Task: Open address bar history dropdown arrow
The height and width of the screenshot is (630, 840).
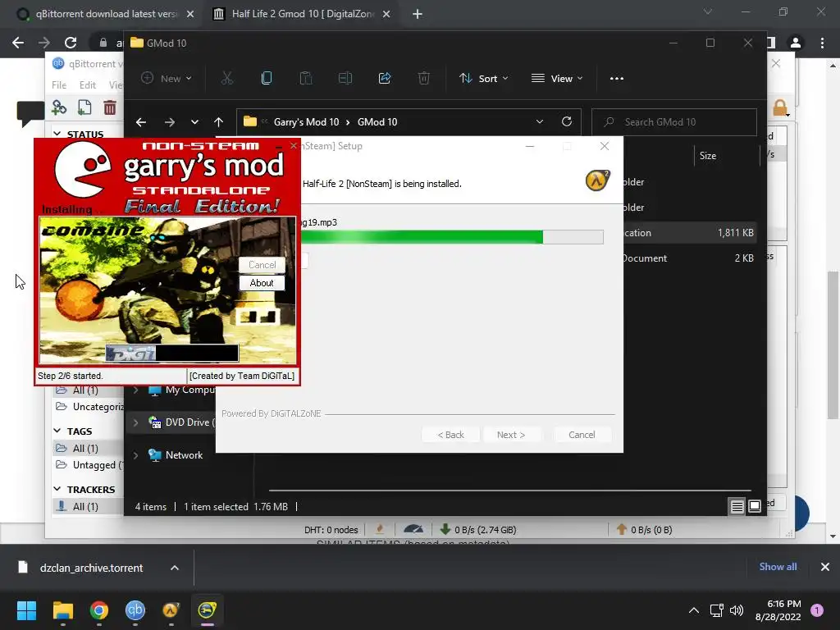Action: tap(540, 121)
